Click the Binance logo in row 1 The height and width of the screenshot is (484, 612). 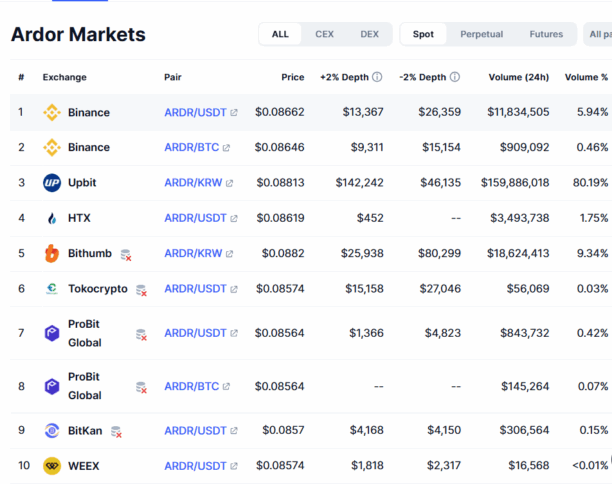(52, 112)
